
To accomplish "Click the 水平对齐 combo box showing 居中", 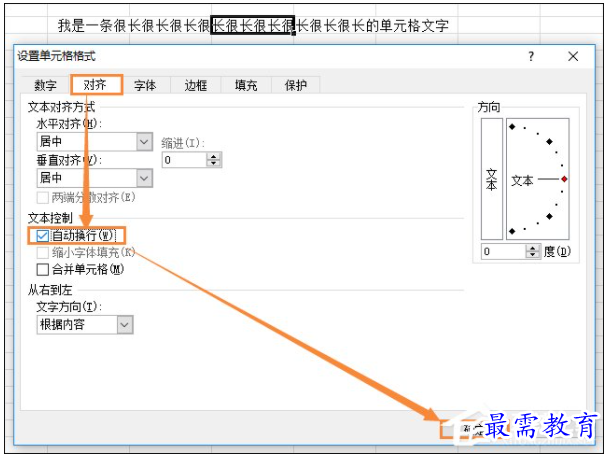I will click(95, 142).
